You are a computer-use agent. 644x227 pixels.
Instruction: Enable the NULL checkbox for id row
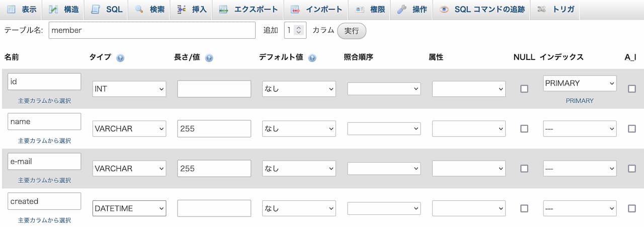point(524,89)
